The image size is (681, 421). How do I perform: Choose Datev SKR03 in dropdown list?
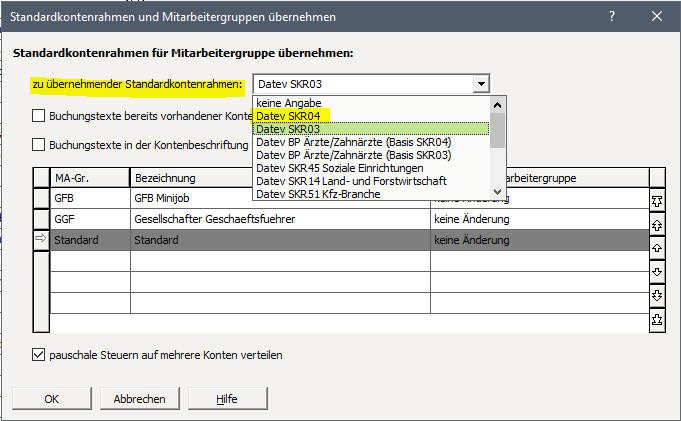[371, 129]
